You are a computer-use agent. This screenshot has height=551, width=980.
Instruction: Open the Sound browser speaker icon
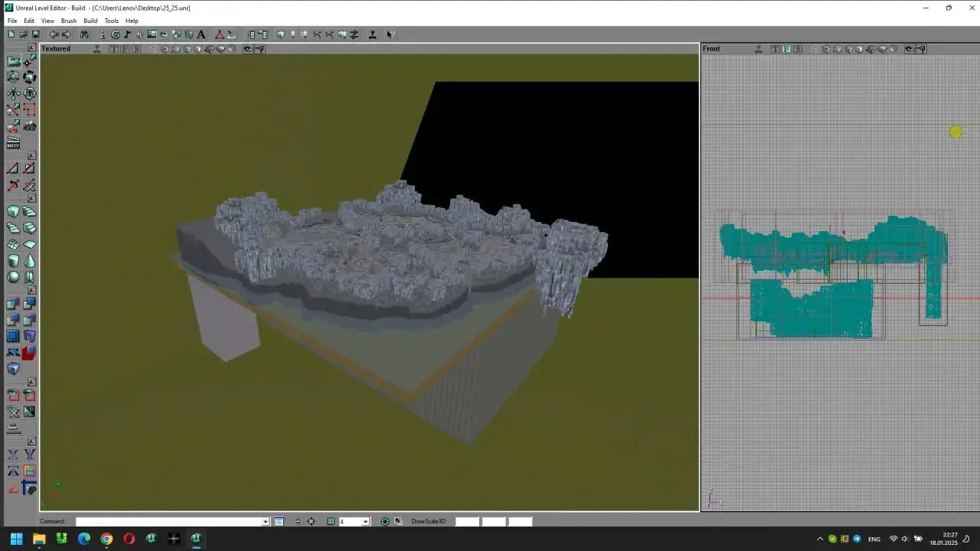click(x=139, y=34)
